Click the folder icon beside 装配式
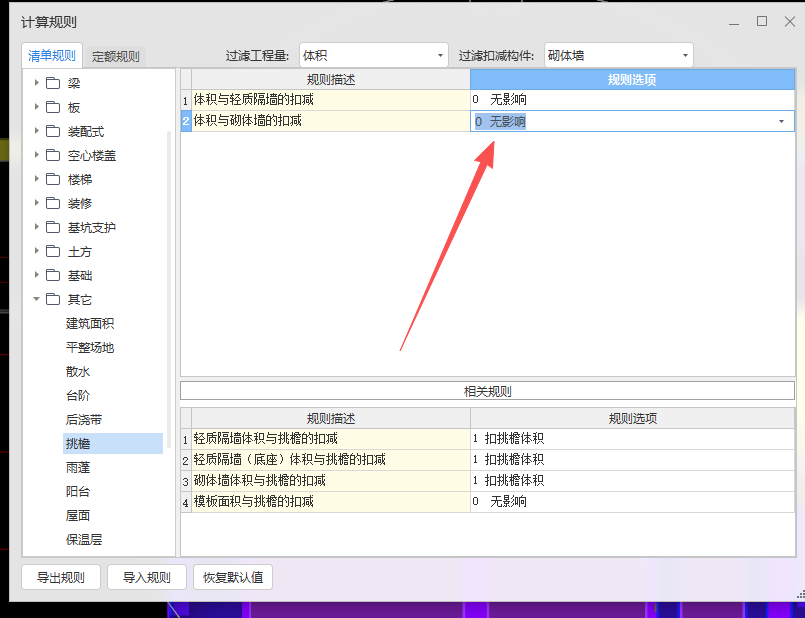This screenshot has height=618, width=805. (52, 131)
